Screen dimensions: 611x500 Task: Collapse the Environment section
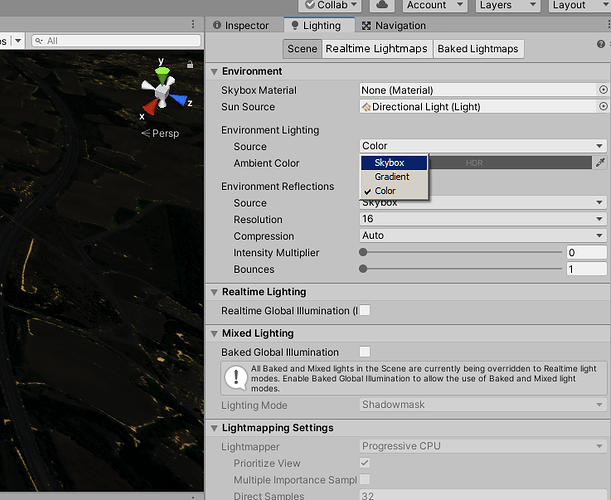214,72
